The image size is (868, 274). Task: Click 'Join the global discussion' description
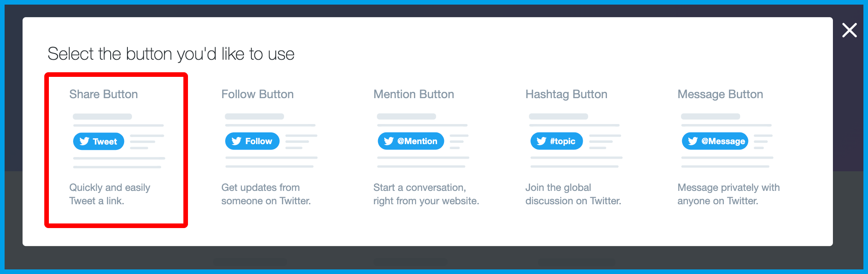coord(573,194)
